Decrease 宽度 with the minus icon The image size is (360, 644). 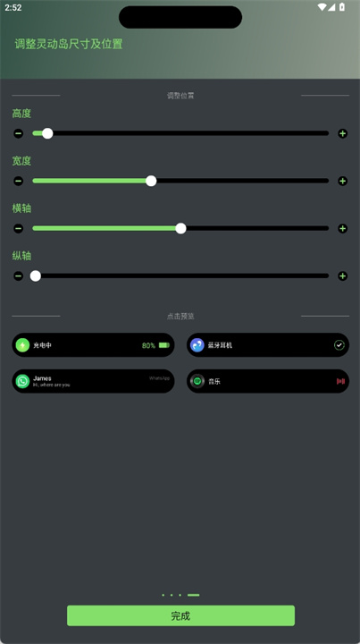point(19,181)
